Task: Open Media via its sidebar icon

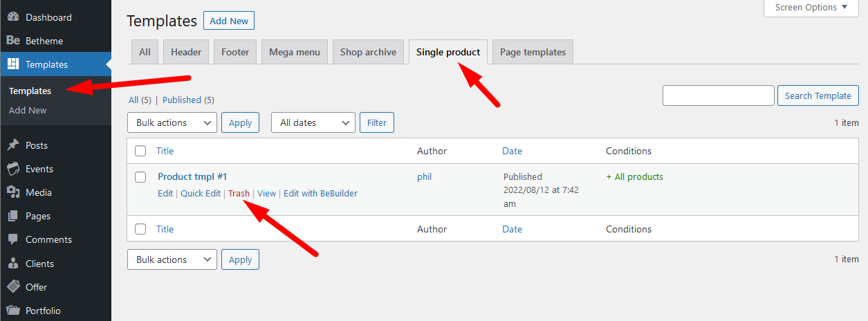Action: pos(12,192)
